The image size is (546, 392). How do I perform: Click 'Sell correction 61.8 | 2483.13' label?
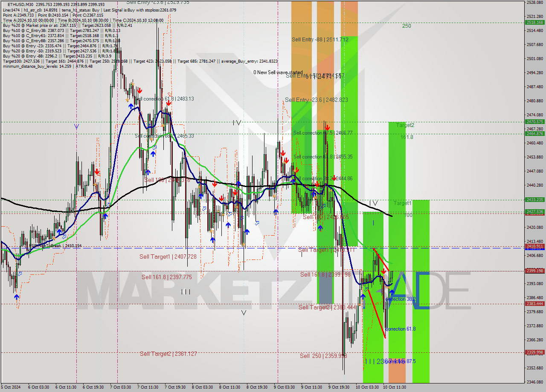[x=165, y=98]
